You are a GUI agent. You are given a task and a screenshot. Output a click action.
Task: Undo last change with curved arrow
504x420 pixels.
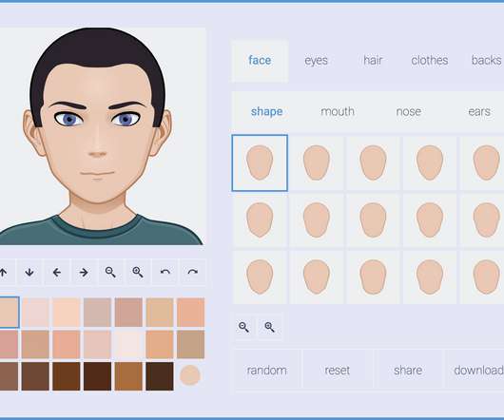tap(165, 273)
